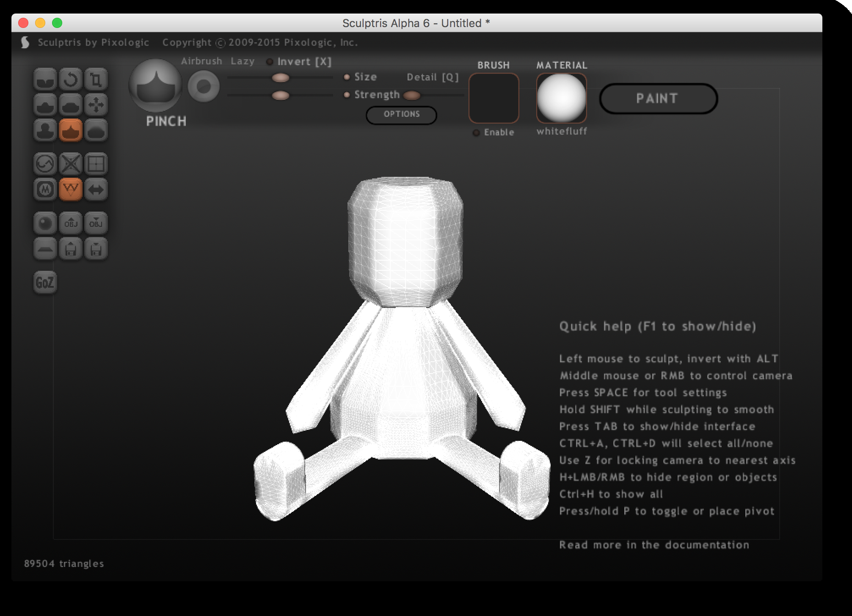Click the round ring icon beside Pinch preview
Screen dimensions: 852x616
tap(204, 87)
